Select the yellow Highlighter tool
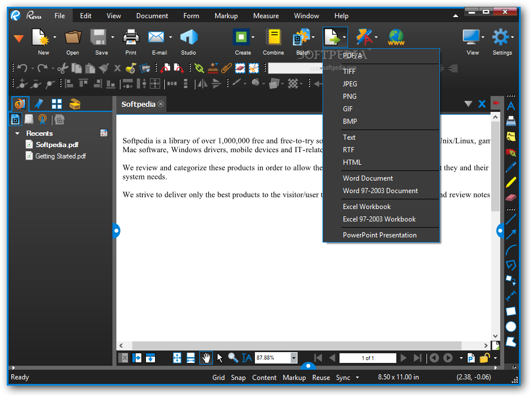This screenshot has width=532, height=397. pos(511,182)
